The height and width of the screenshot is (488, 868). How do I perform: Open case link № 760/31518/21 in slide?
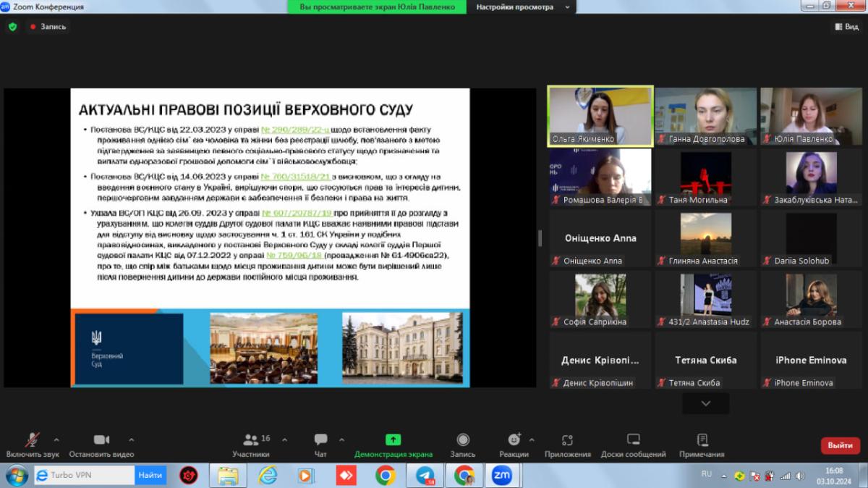point(295,177)
